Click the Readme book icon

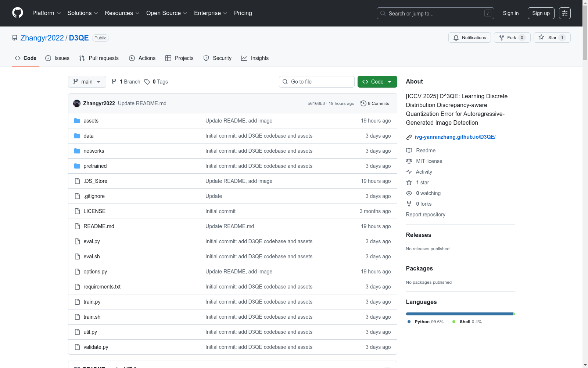point(409,151)
